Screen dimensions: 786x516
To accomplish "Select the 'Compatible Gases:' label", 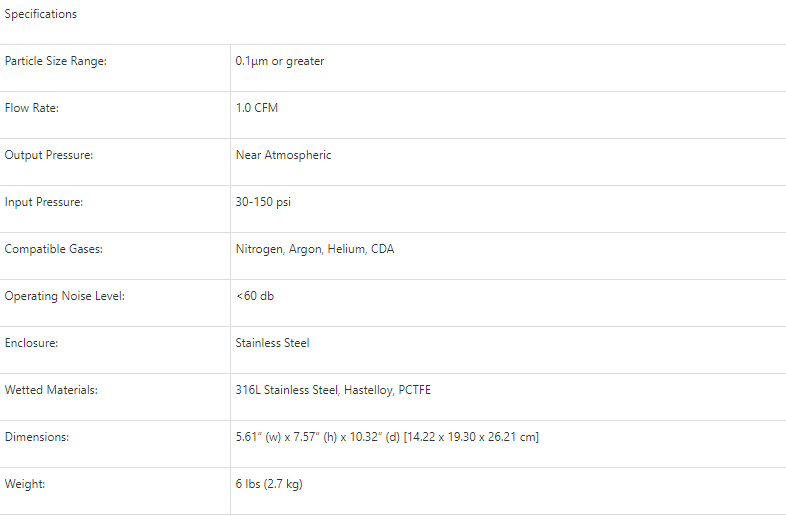I will tap(54, 249).
